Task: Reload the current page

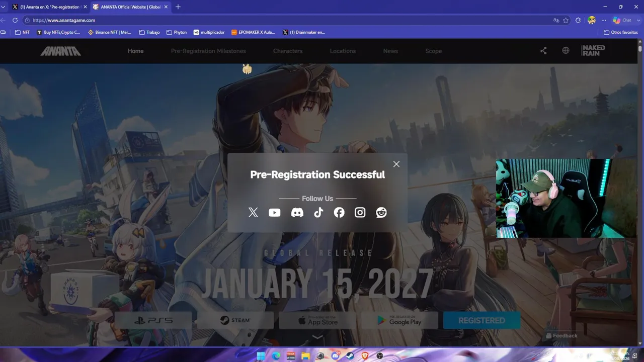Action: tap(15, 20)
